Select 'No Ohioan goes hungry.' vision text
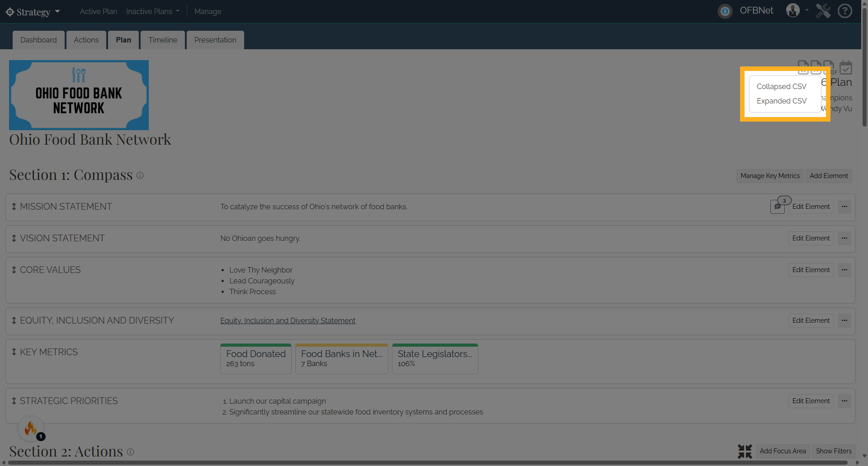This screenshot has width=868, height=466. [x=260, y=238]
